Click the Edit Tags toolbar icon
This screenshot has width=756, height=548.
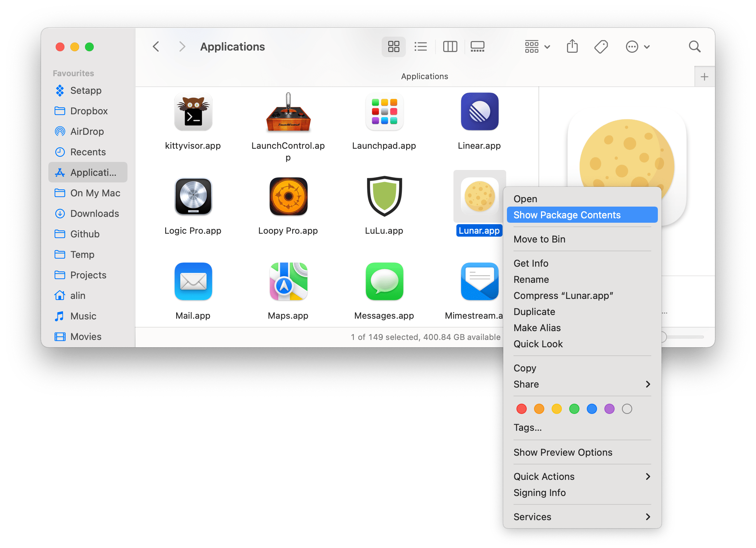tap(601, 47)
